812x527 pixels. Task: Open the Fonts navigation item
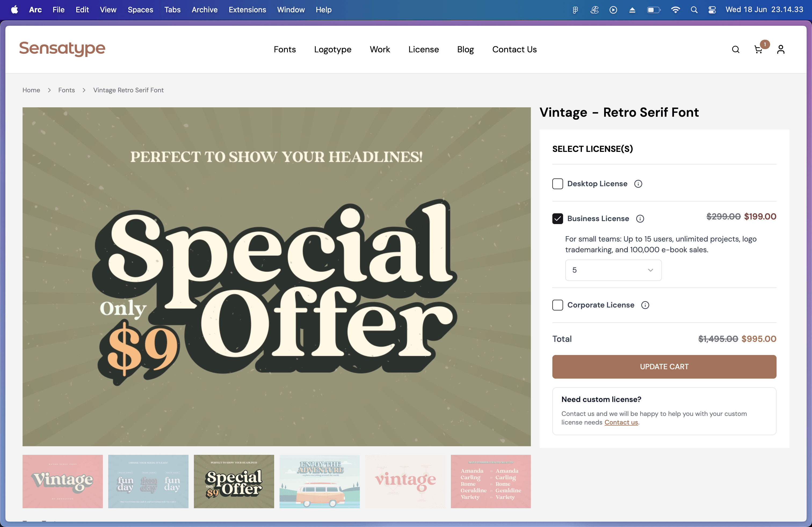(285, 49)
